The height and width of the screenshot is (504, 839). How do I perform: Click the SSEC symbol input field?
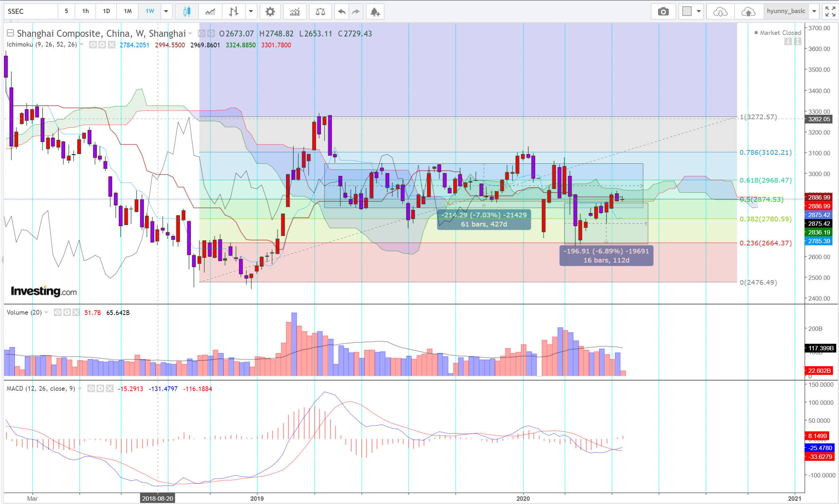pos(31,11)
